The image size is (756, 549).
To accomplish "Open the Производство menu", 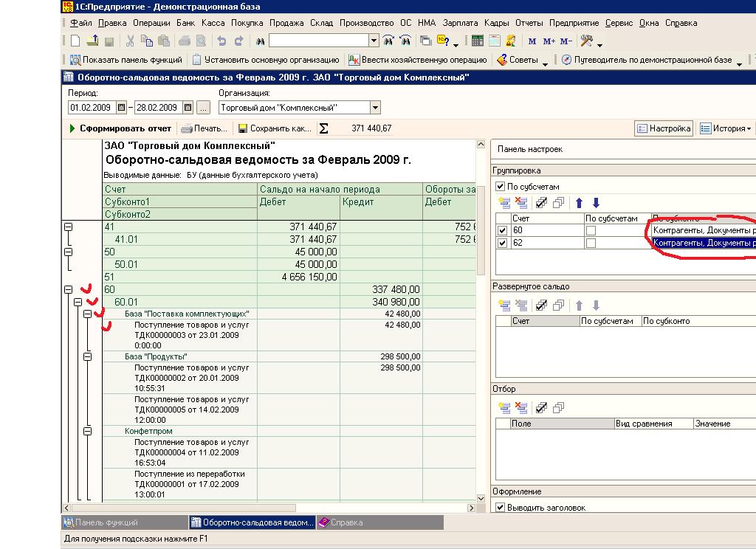I will [x=366, y=23].
